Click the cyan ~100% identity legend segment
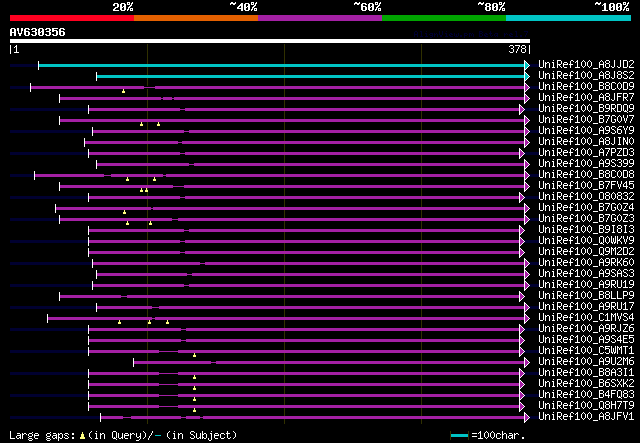The width and height of the screenshot is (640, 443). pos(569,18)
